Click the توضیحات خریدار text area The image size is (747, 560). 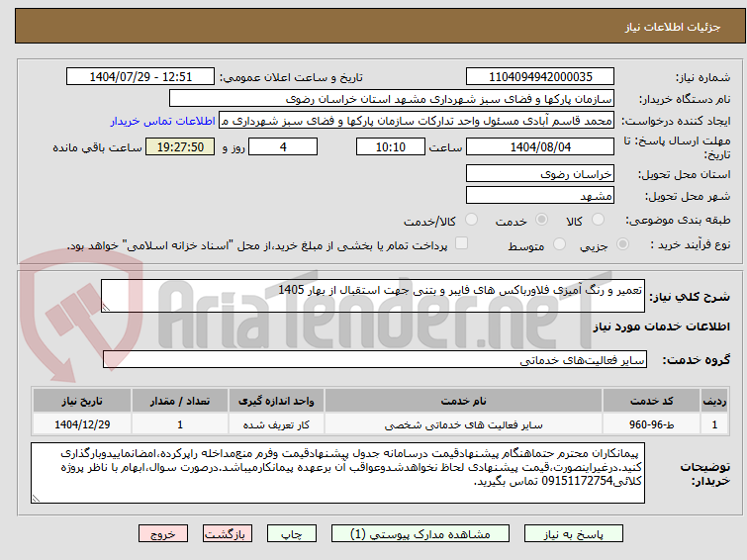(337, 473)
